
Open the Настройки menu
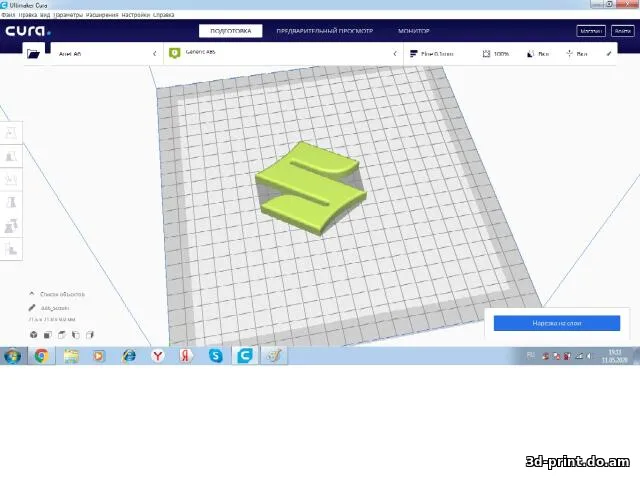136,15
